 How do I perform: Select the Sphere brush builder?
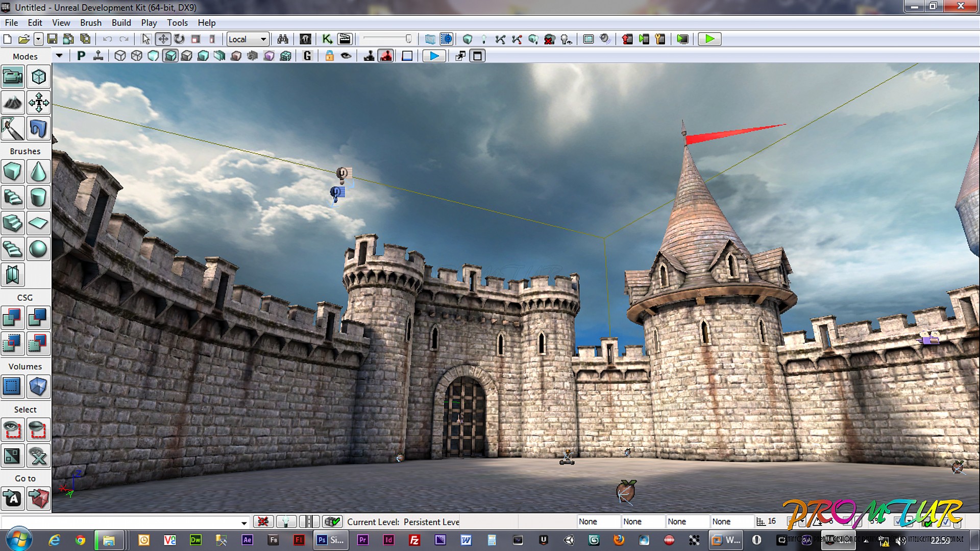(38, 249)
